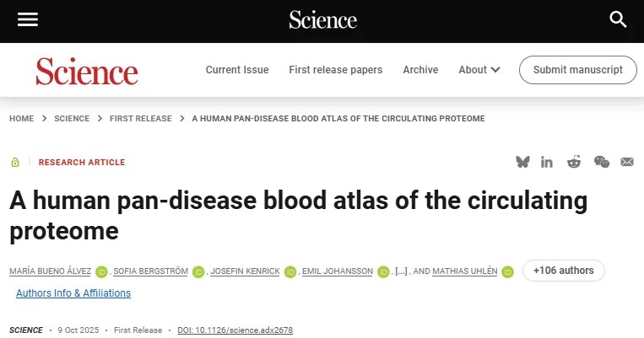
Task: Open Mathias Uhlén's ORCID icon
Action: click(507, 271)
